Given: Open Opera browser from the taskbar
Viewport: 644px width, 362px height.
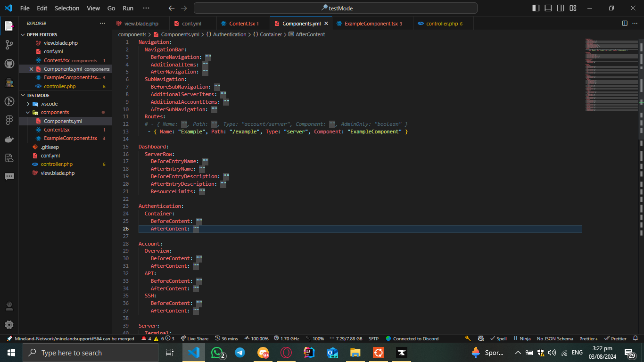Looking at the screenshot, I should 286,353.
